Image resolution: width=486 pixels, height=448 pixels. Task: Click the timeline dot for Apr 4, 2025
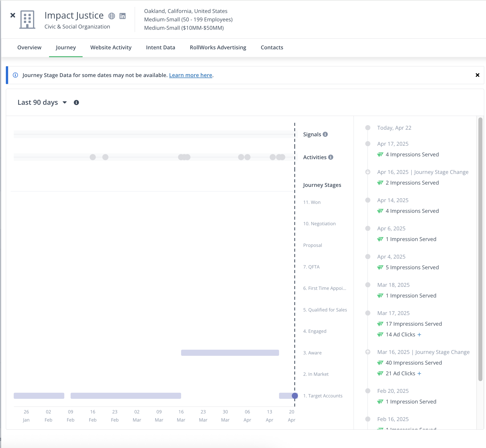pyautogui.click(x=368, y=257)
